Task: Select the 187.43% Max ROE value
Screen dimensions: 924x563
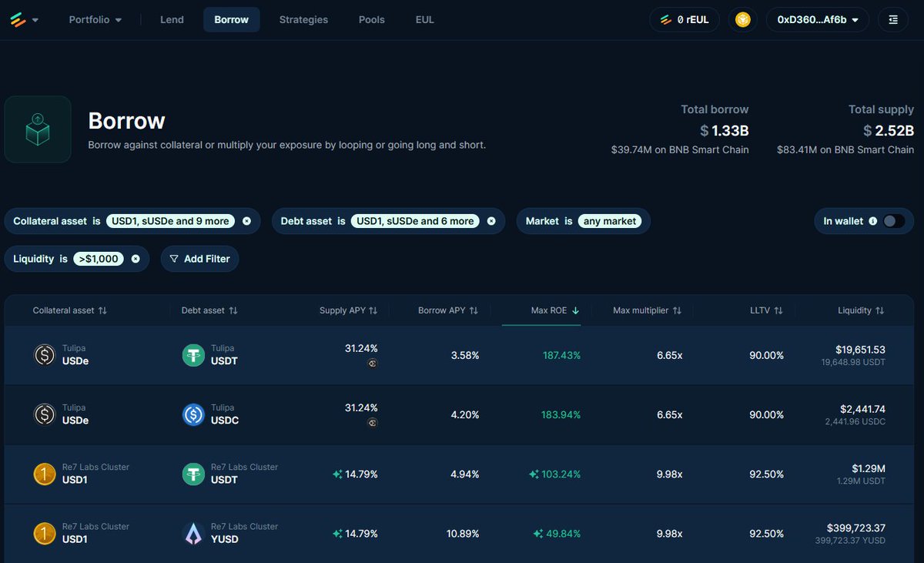Action: click(561, 355)
